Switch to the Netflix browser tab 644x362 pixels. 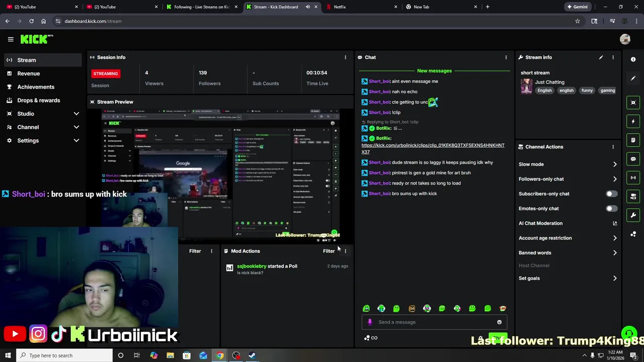click(362, 7)
